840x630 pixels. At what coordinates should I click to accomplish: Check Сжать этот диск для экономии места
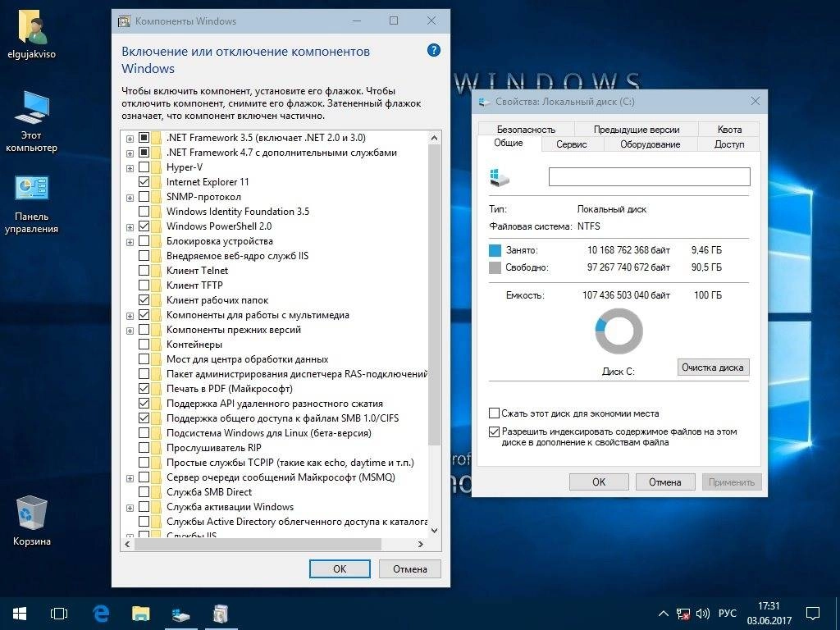coord(494,413)
